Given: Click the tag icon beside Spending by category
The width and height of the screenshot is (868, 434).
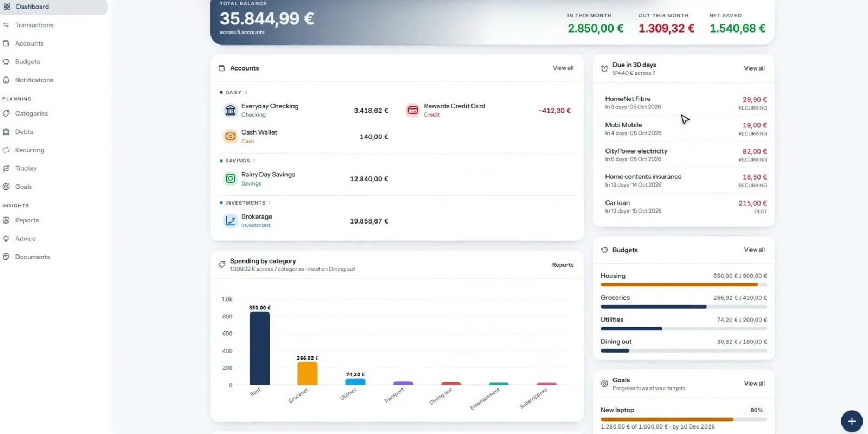Looking at the screenshot, I should click(x=222, y=265).
